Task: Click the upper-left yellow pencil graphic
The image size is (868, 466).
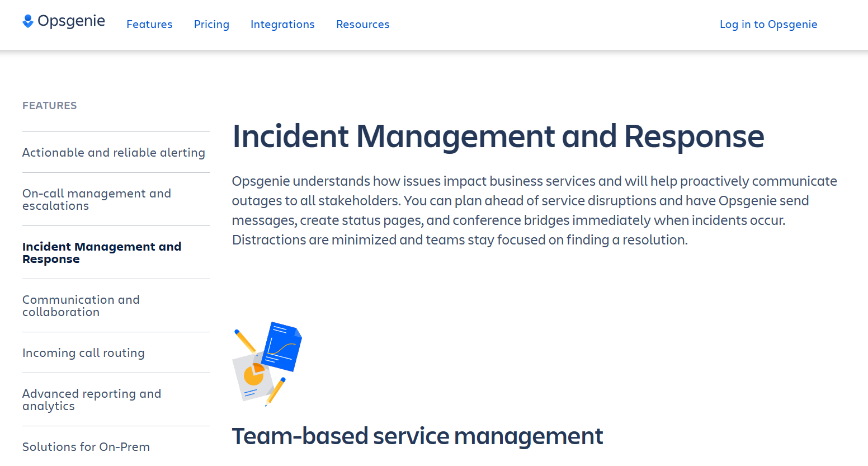Action: pyautogui.click(x=244, y=340)
